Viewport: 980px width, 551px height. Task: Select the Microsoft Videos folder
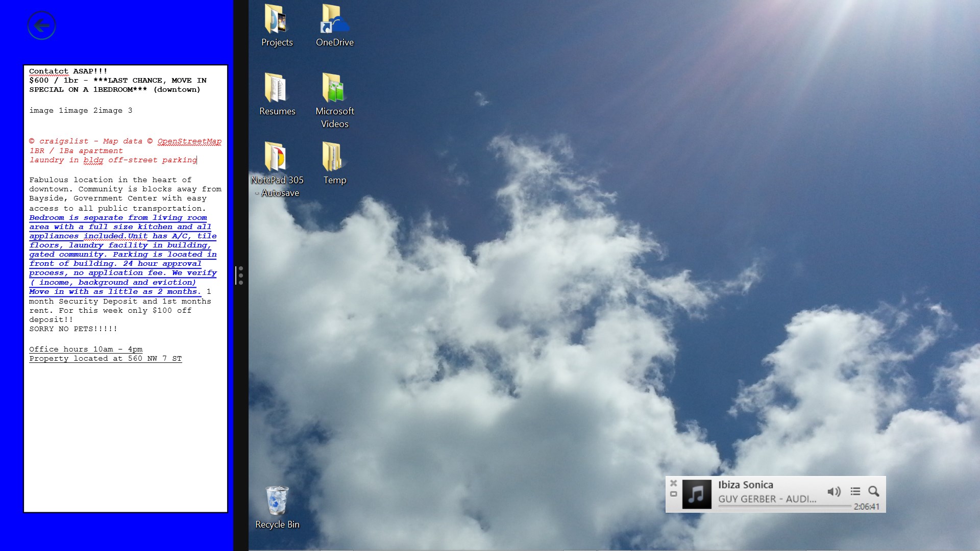pyautogui.click(x=334, y=89)
